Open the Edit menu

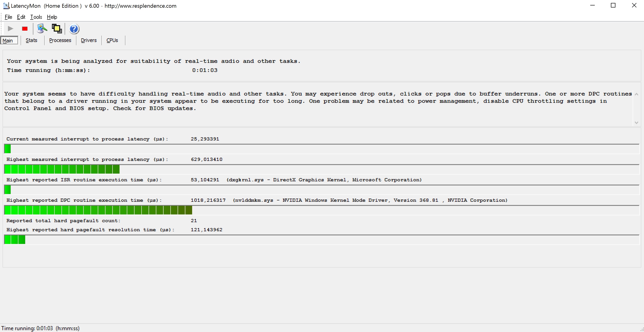point(21,17)
